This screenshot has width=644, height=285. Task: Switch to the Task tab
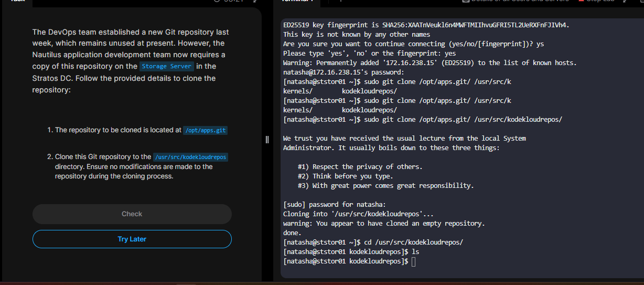[17, 2]
